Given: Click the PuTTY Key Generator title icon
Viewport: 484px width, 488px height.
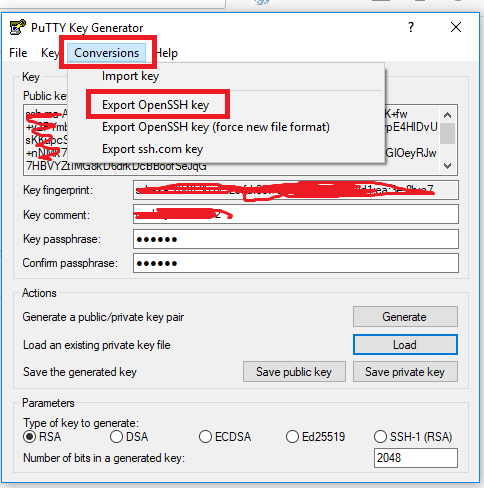Looking at the screenshot, I should coord(17,27).
